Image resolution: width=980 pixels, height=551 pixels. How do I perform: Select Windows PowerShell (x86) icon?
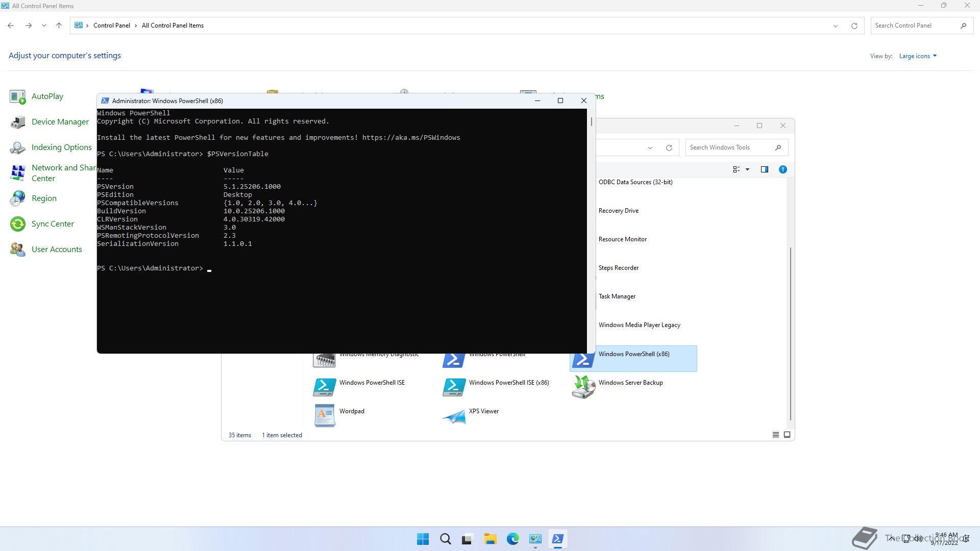[x=584, y=359]
